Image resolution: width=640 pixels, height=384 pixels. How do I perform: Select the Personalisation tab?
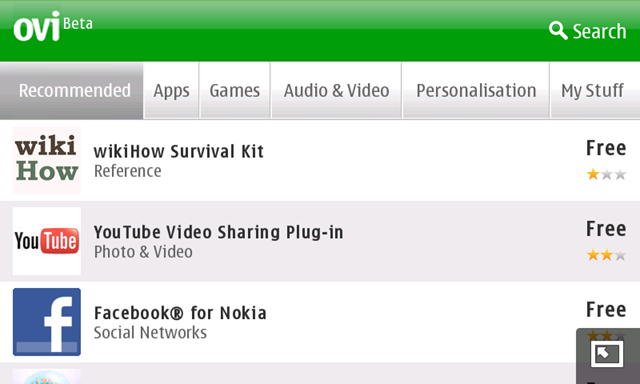pos(476,91)
